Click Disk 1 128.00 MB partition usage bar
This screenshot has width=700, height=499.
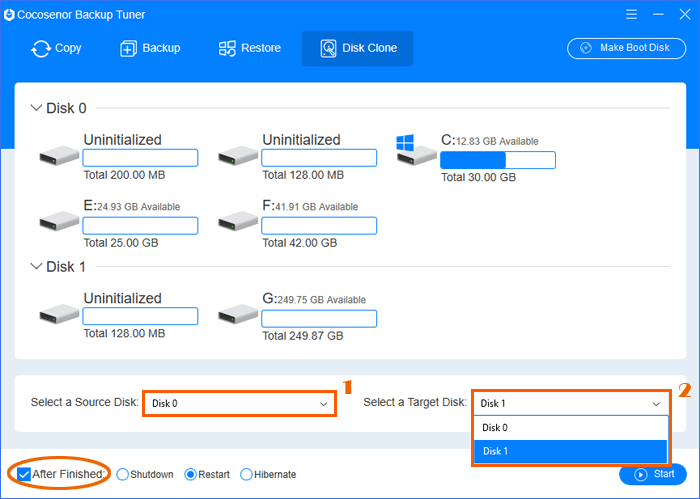(x=140, y=316)
